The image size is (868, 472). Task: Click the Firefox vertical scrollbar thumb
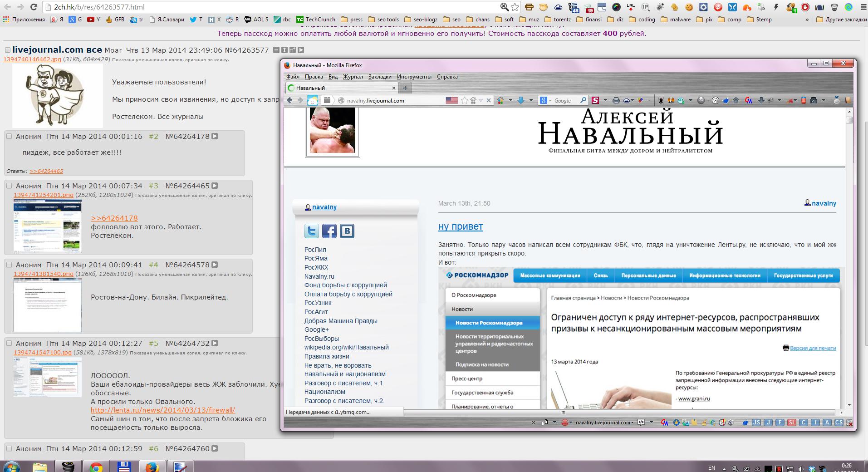click(849, 120)
